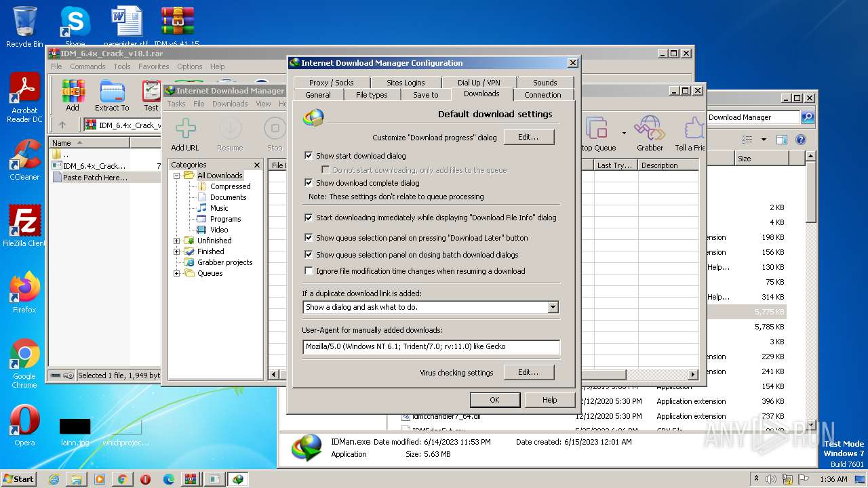The width and height of the screenshot is (868, 488).
Task: Go up one level in WinRAR
Action: tap(62, 125)
